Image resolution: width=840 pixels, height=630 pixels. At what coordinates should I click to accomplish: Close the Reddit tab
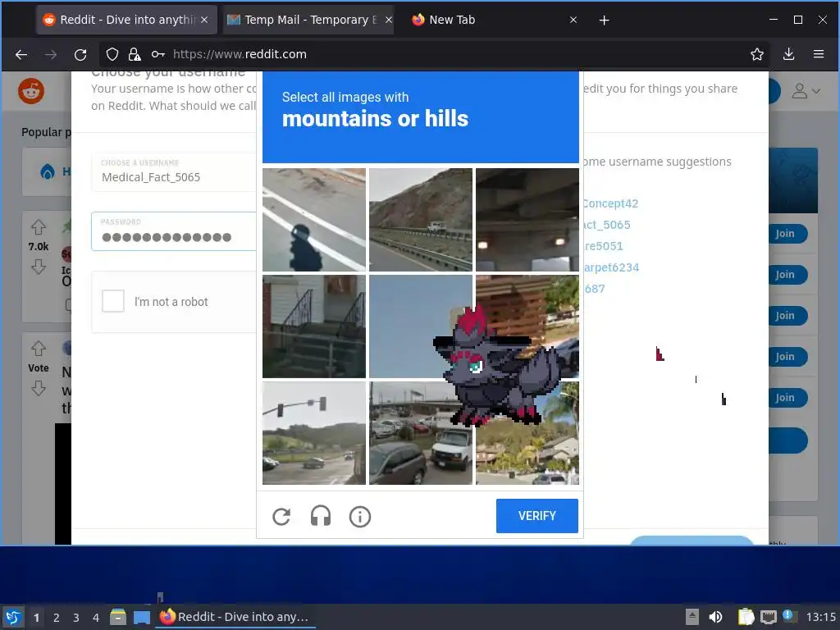coord(204,20)
